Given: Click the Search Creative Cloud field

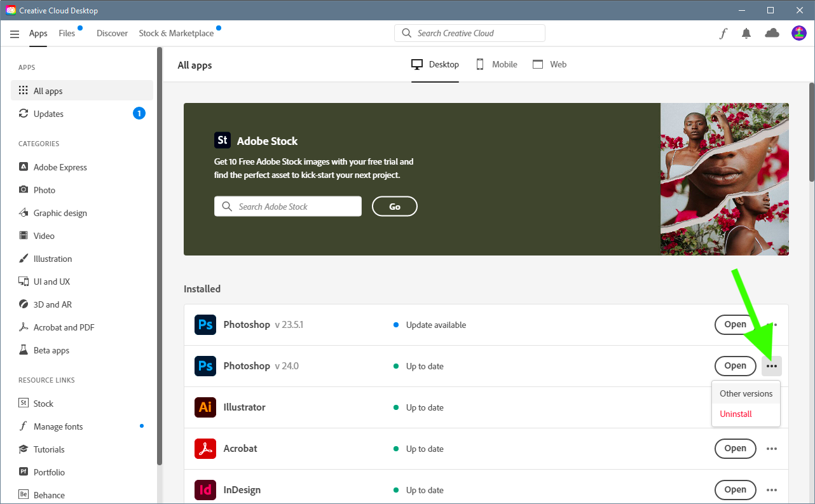Looking at the screenshot, I should [x=469, y=32].
